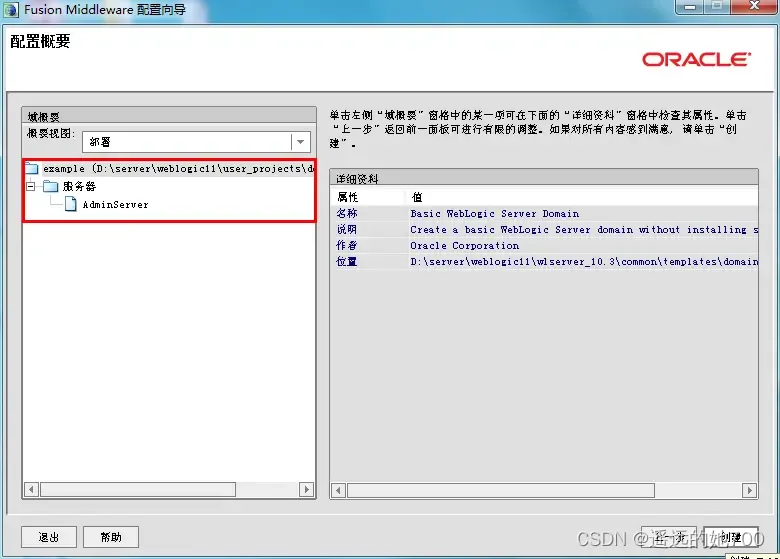The height and width of the screenshot is (559, 780).
Task: Click the Fusion Middleware title bar icon
Action: pyautogui.click(x=10, y=9)
